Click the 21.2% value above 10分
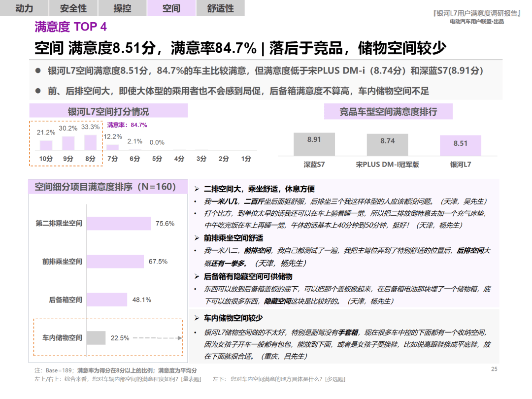The image size is (532, 399). (46, 133)
